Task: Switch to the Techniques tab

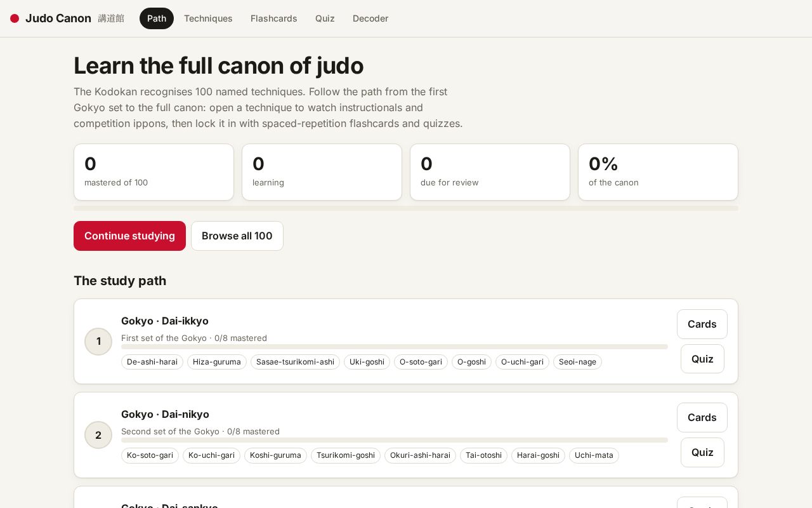Action: point(208,18)
